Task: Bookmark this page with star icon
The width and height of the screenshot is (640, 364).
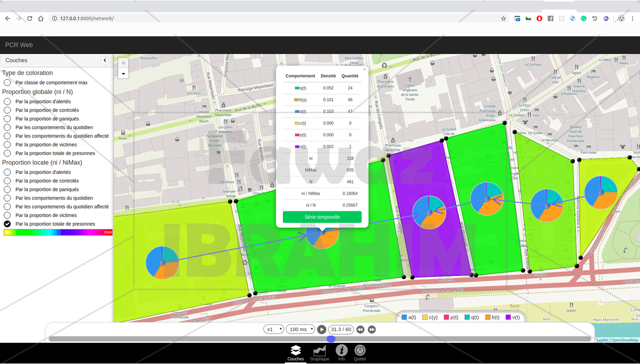Action: click(x=503, y=18)
